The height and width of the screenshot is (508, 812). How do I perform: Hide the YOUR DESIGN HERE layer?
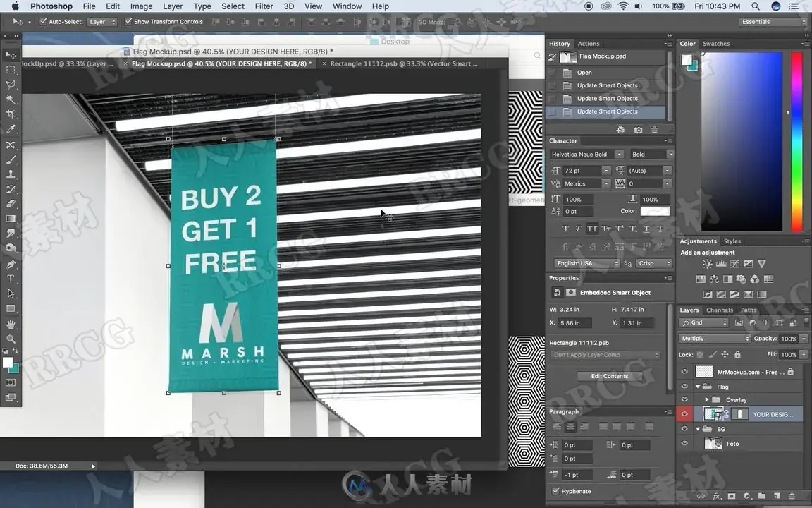(684, 413)
